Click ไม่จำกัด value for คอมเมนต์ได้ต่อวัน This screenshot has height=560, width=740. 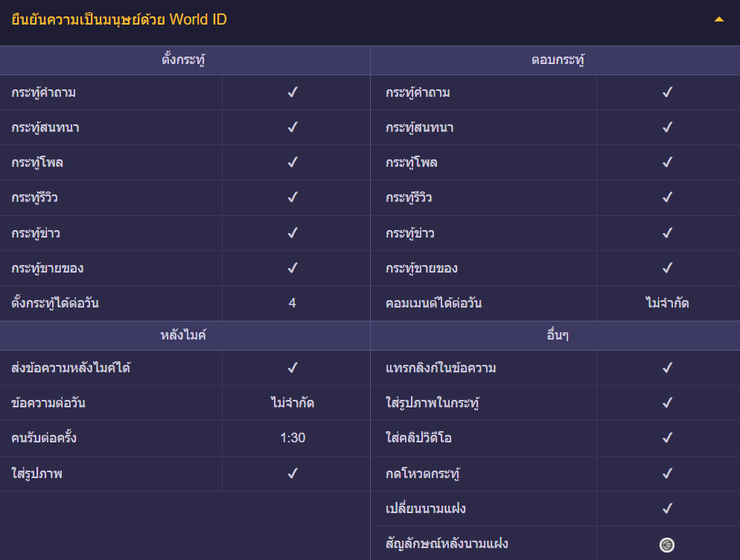point(667,303)
